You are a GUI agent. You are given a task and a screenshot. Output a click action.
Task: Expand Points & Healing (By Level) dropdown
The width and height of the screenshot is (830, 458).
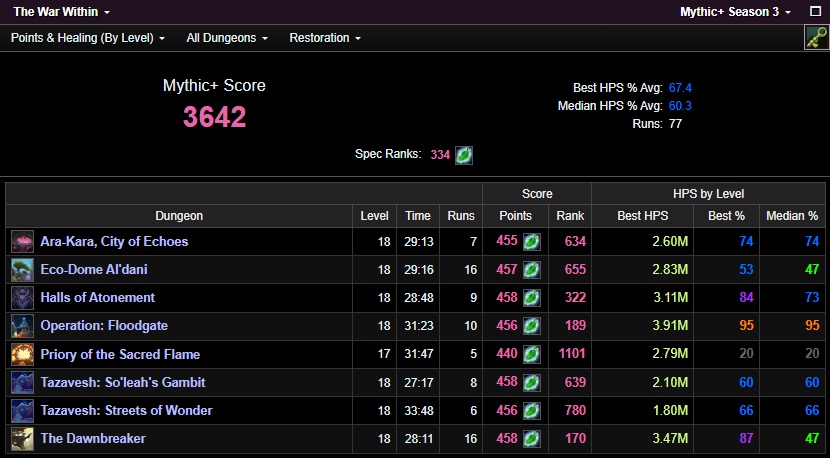pos(88,38)
